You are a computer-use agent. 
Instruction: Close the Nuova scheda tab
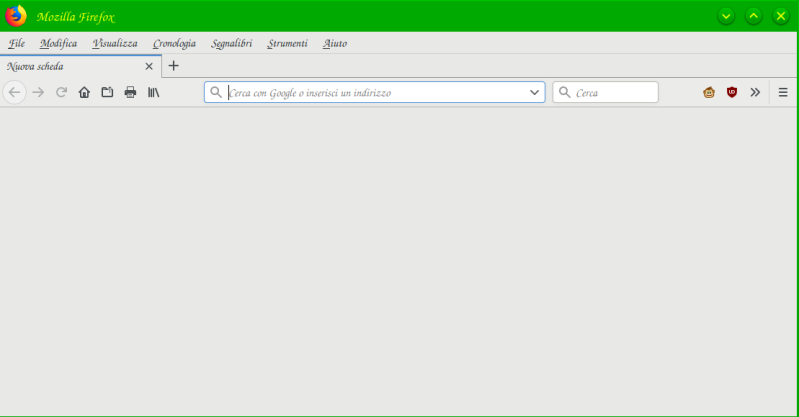click(x=149, y=66)
